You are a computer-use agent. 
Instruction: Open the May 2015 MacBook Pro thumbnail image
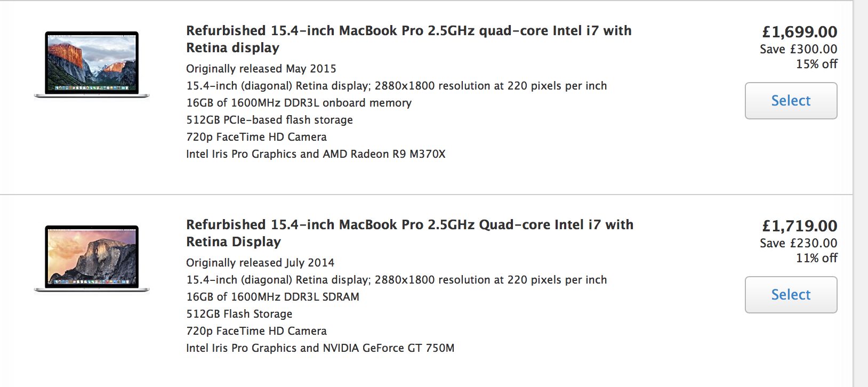(92, 64)
